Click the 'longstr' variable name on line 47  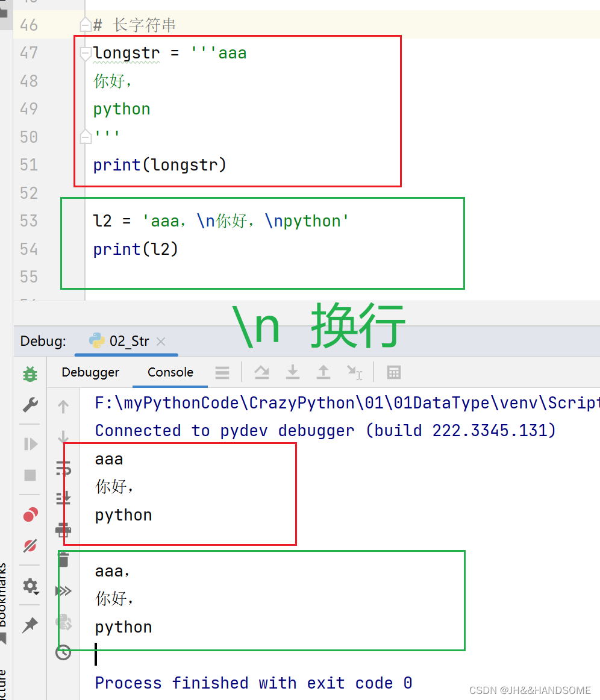(127, 53)
